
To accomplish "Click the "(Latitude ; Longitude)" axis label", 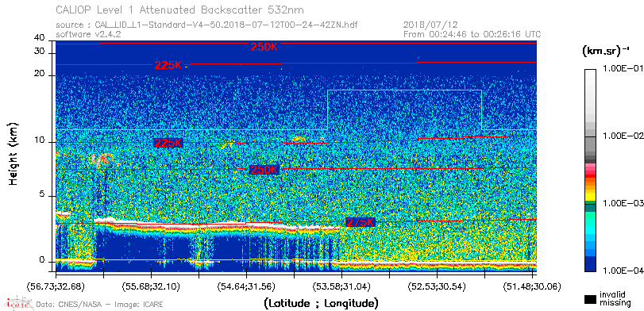I will 321,304.
